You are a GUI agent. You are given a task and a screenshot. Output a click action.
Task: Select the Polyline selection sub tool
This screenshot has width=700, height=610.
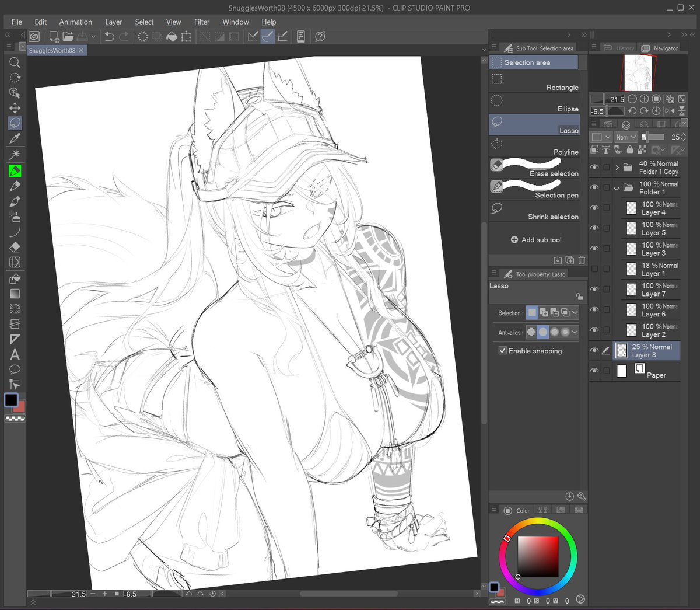pyautogui.click(x=534, y=147)
